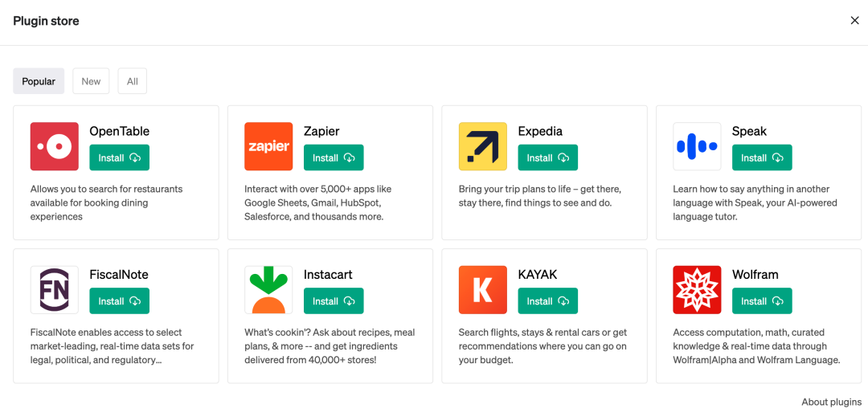
Task: Click the Wolfram red star logo
Action: click(x=697, y=289)
